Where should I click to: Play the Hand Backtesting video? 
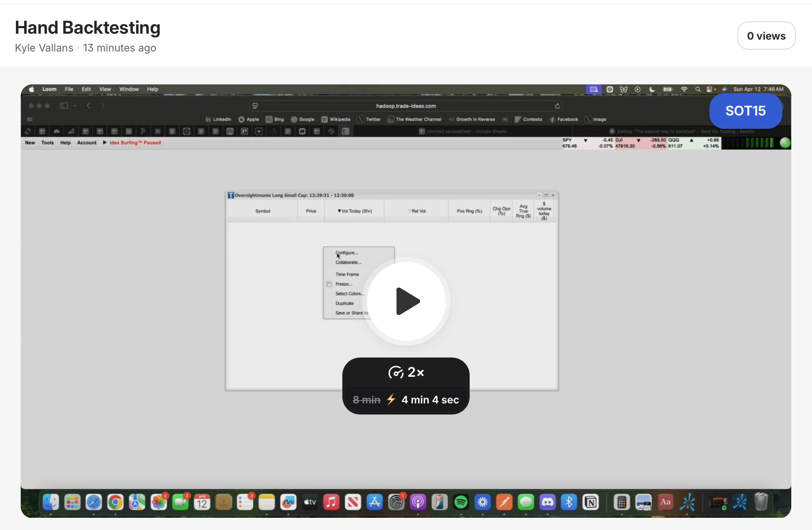(x=406, y=301)
